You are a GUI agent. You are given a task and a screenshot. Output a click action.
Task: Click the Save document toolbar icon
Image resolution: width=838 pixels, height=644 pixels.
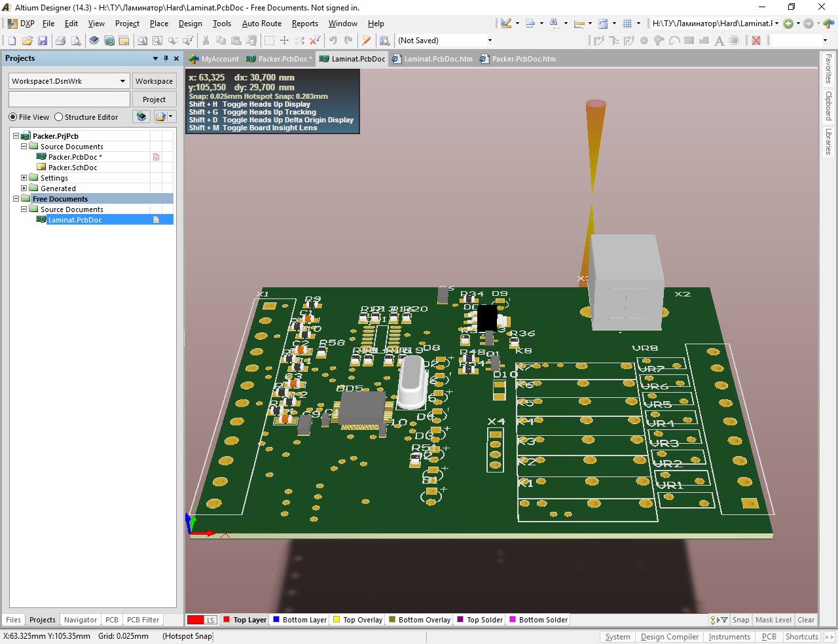(43, 41)
